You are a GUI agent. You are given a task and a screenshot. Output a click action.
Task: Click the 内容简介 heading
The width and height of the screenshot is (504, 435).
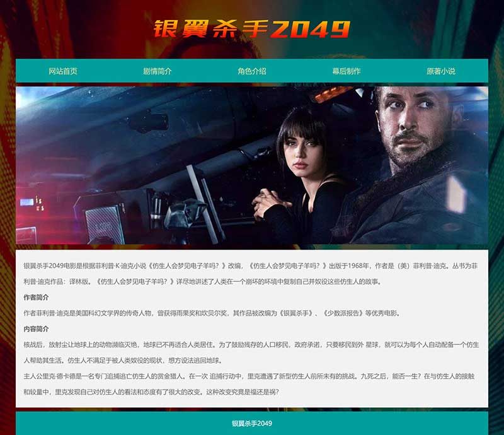(x=36, y=329)
